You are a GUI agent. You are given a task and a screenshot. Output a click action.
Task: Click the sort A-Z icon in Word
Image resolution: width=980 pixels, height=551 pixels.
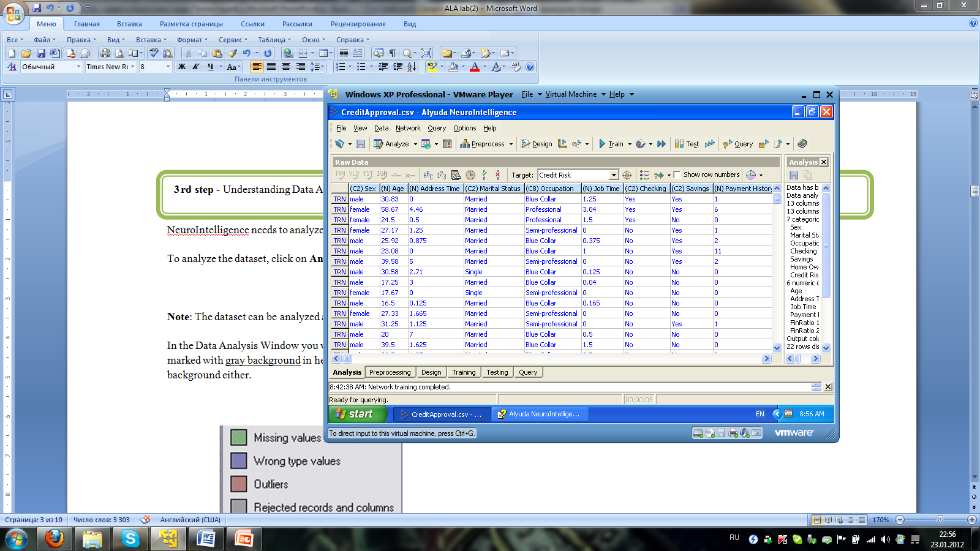(412, 67)
